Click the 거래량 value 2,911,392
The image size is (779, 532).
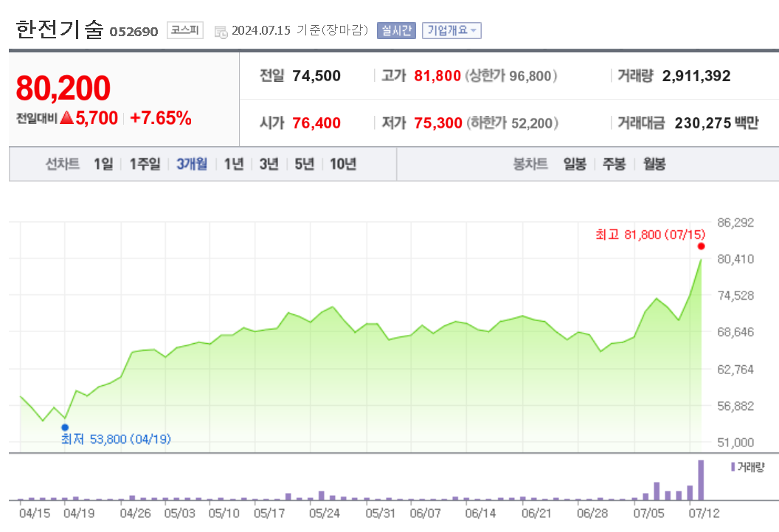pos(696,76)
